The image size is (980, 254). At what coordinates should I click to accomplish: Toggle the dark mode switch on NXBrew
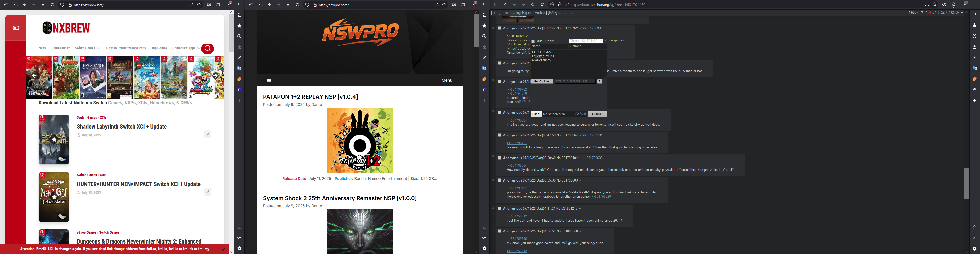16,28
